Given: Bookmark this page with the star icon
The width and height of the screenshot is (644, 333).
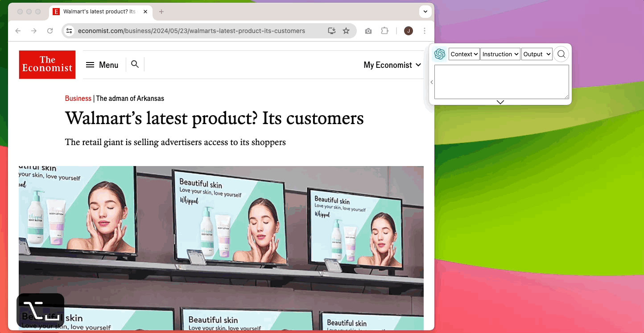Looking at the screenshot, I should coord(346,31).
